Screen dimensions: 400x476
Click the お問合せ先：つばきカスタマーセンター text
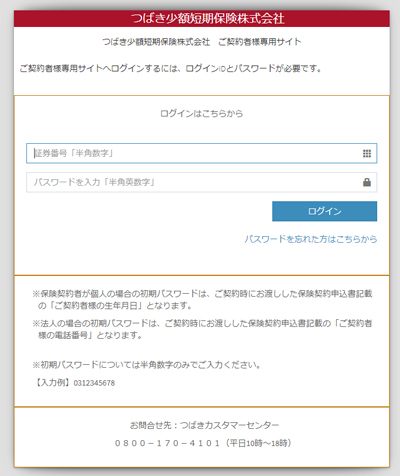point(204,425)
